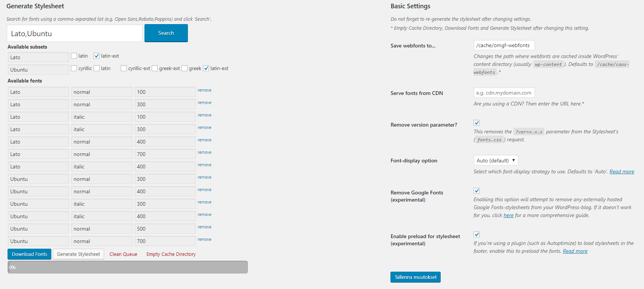Enable cyrillic subset for Ubuntu
644x289 pixels.
point(74,69)
